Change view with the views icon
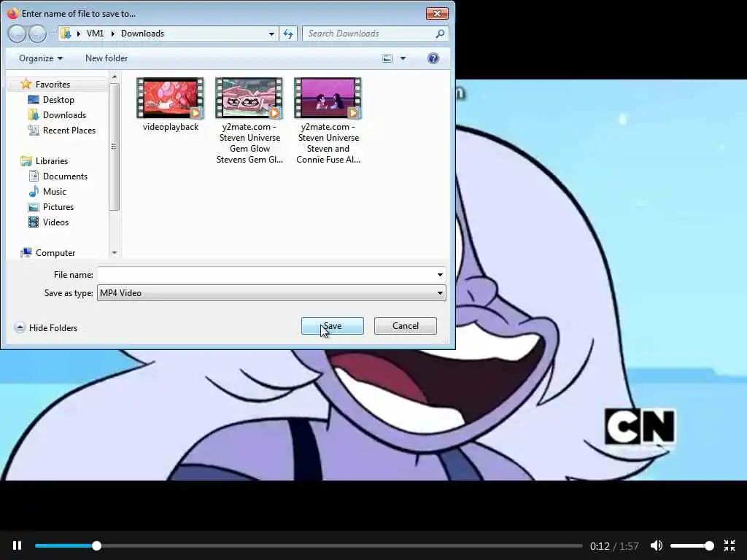 pos(387,58)
